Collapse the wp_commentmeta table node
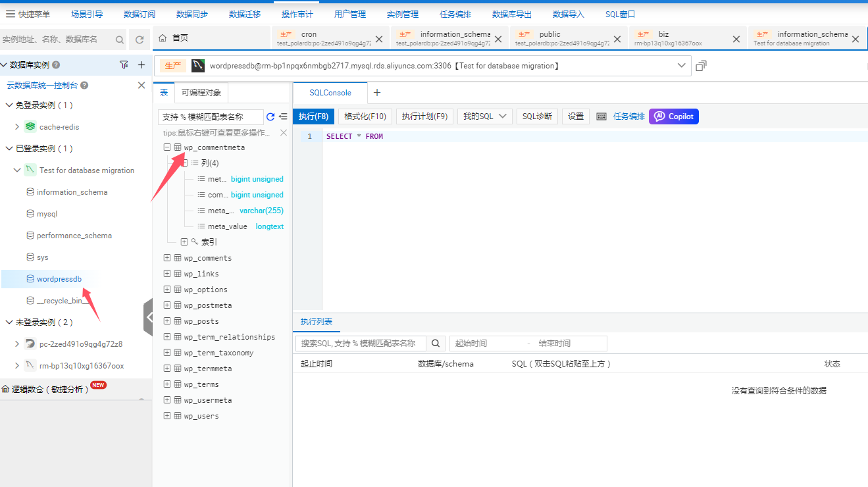 tap(167, 147)
